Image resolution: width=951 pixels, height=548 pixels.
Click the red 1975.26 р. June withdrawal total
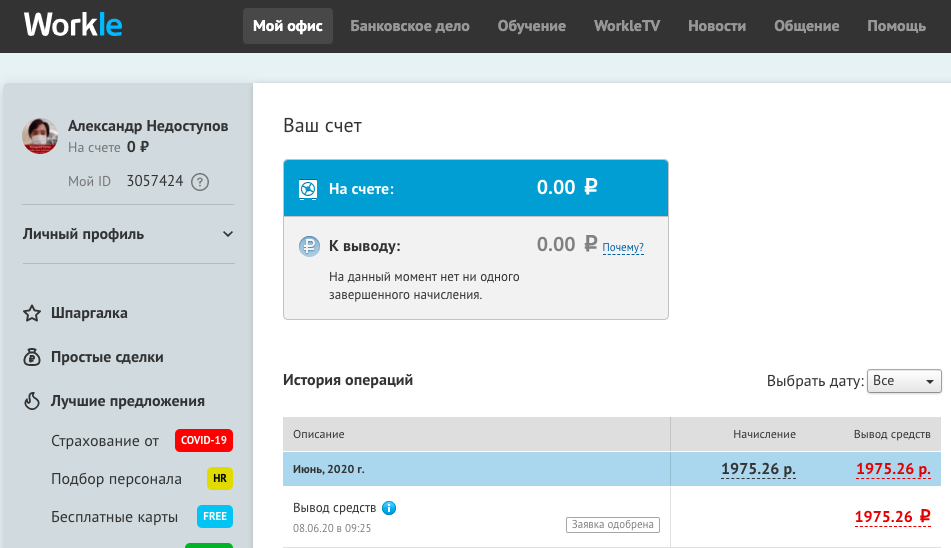click(893, 469)
